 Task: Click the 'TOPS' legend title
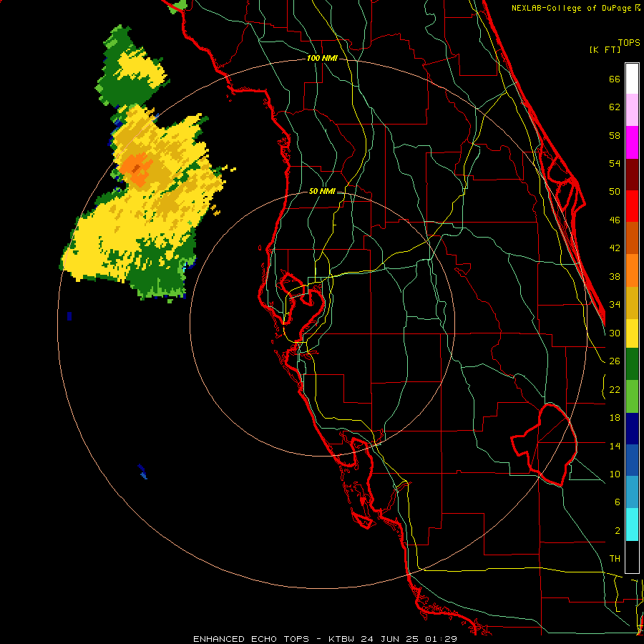(x=629, y=42)
